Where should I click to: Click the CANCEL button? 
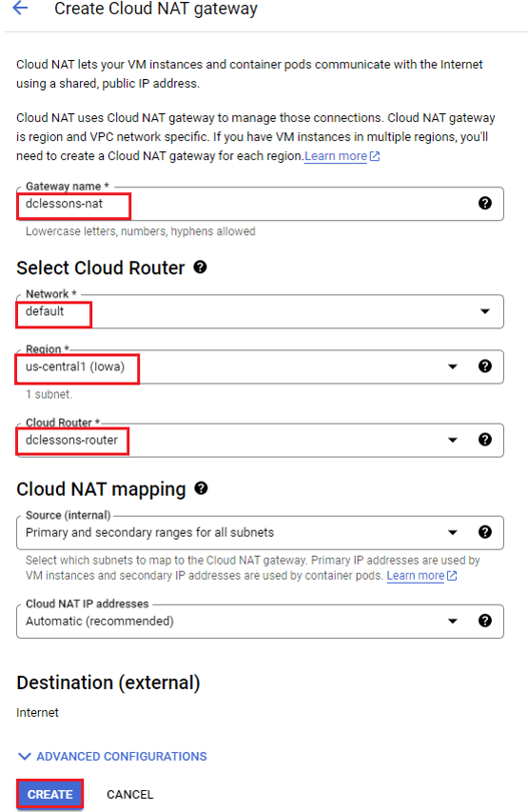tap(129, 795)
